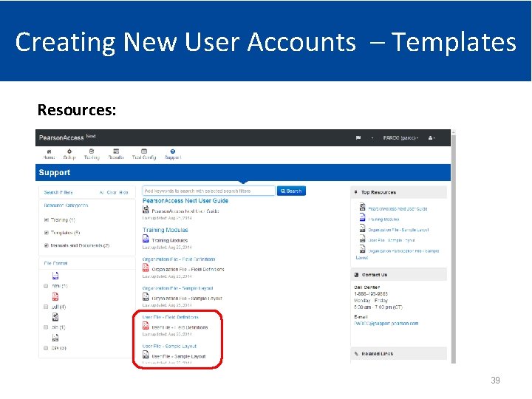Select All in Search Filters

[101, 192]
